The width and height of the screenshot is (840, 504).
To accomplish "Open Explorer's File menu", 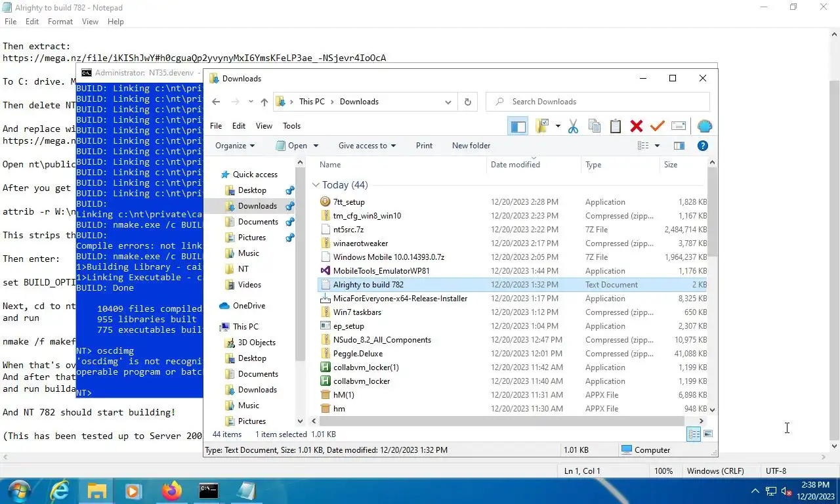I will pos(216,126).
